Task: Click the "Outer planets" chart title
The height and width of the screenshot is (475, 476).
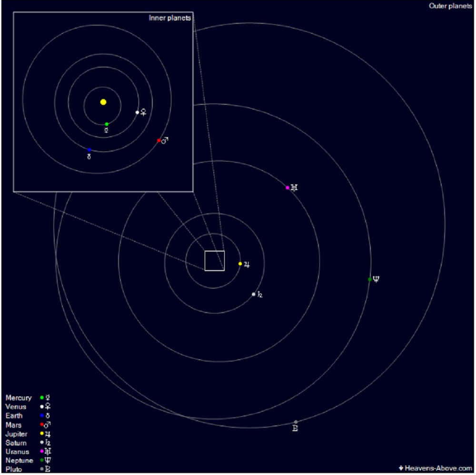Action: 450,6
